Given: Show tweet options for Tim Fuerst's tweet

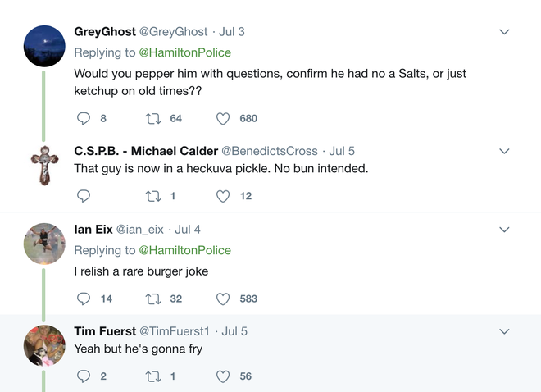Looking at the screenshot, I should [x=505, y=331].
